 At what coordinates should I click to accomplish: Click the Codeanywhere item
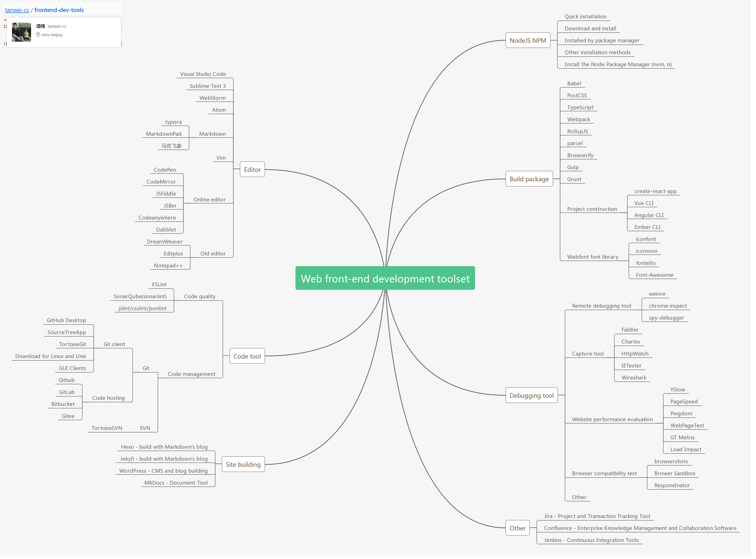point(158,219)
